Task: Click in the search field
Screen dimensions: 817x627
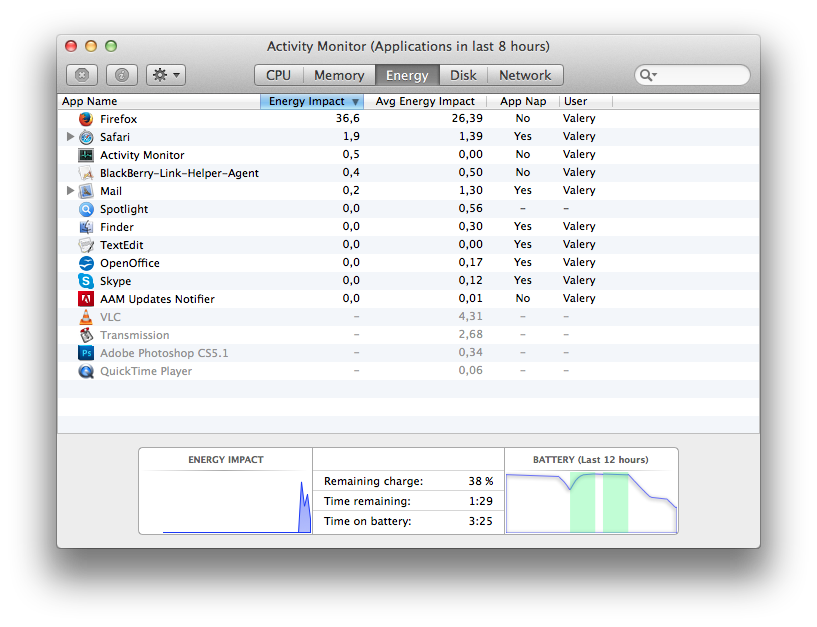Action: (692, 75)
